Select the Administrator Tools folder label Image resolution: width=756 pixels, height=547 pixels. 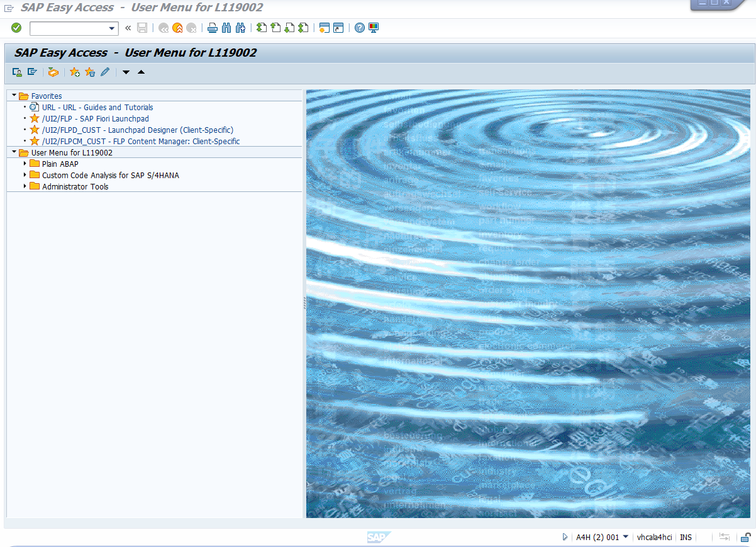75,187
